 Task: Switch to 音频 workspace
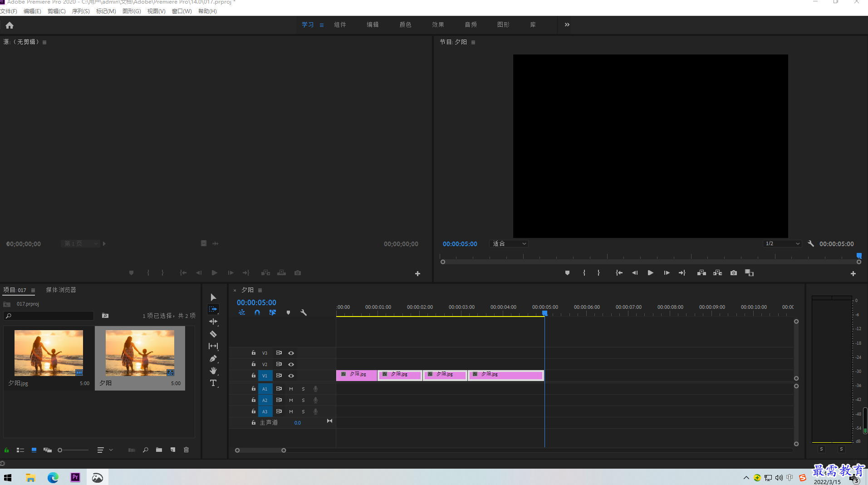point(471,25)
